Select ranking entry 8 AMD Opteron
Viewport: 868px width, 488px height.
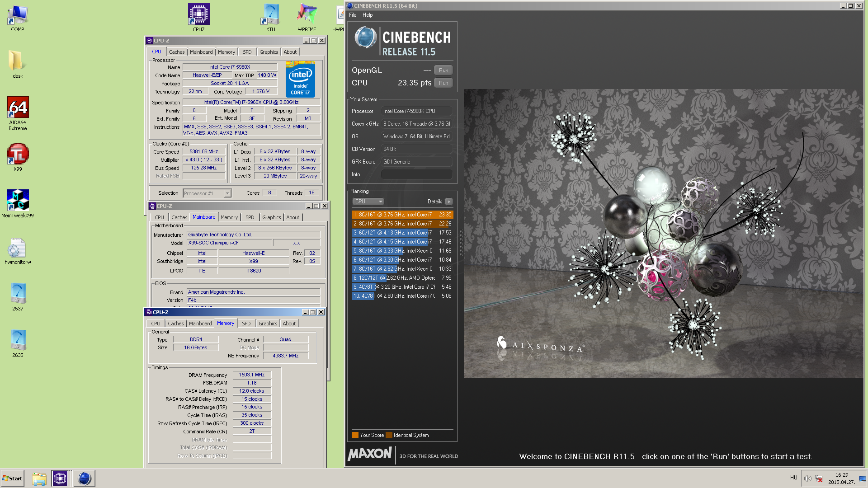[x=402, y=278]
